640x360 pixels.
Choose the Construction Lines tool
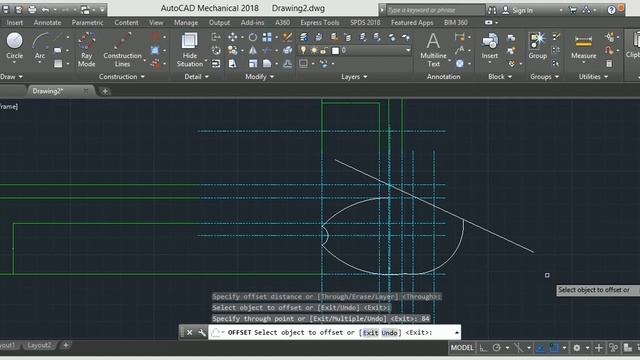(122, 50)
